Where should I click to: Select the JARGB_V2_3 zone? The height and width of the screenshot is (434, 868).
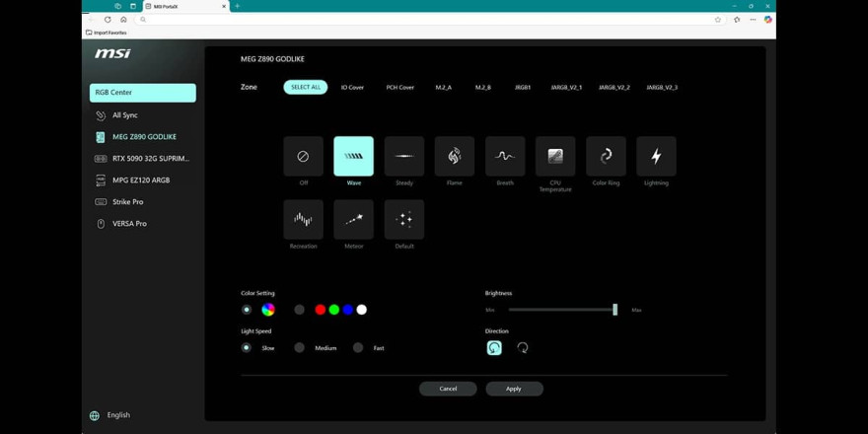coord(662,88)
